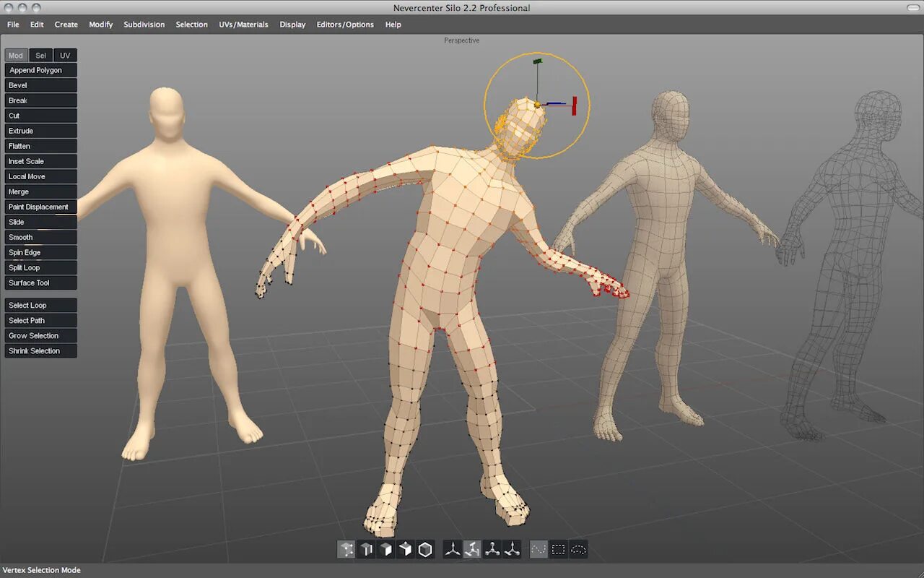Activate Face selection mode cube icon
This screenshot has width=924, height=578.
pyautogui.click(x=386, y=550)
